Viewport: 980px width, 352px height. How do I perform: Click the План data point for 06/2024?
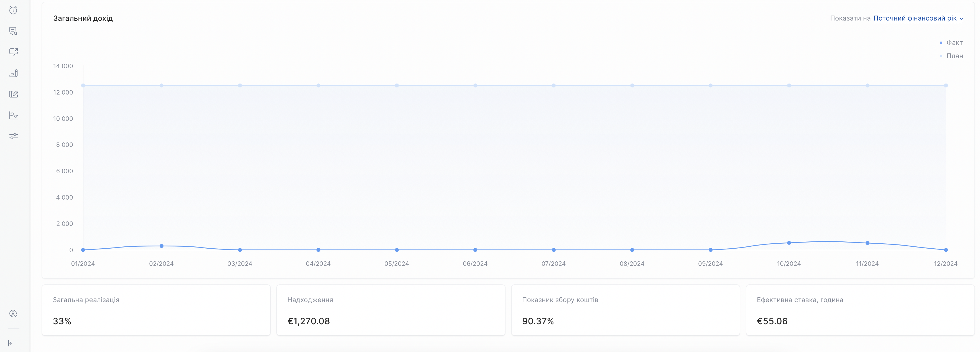tap(475, 86)
